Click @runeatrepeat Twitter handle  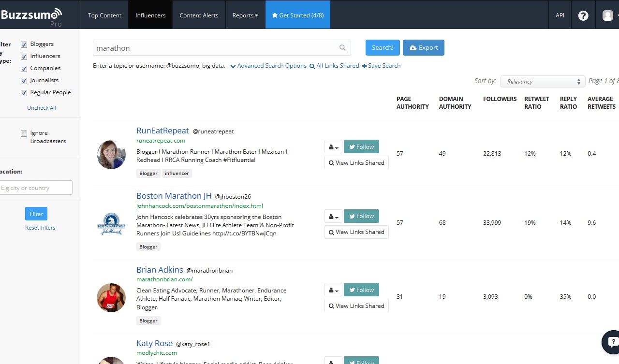pyautogui.click(x=213, y=131)
